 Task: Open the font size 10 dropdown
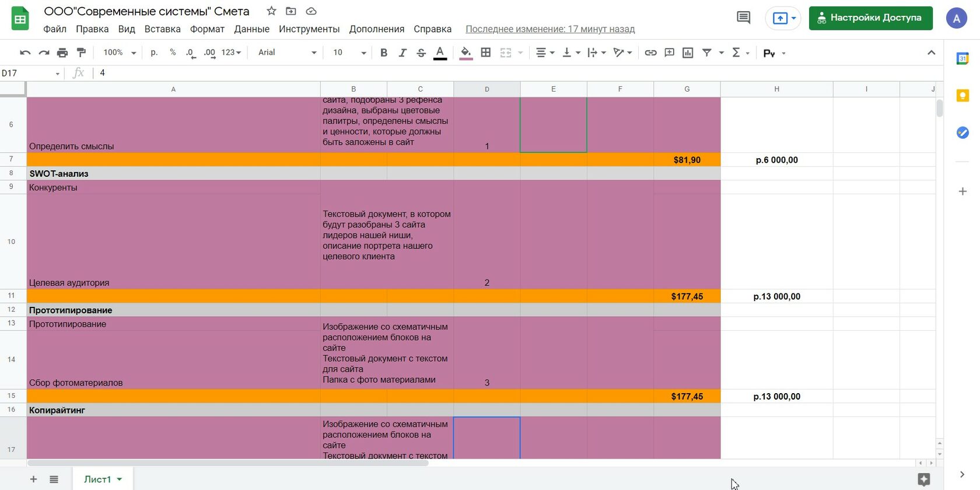click(x=349, y=52)
